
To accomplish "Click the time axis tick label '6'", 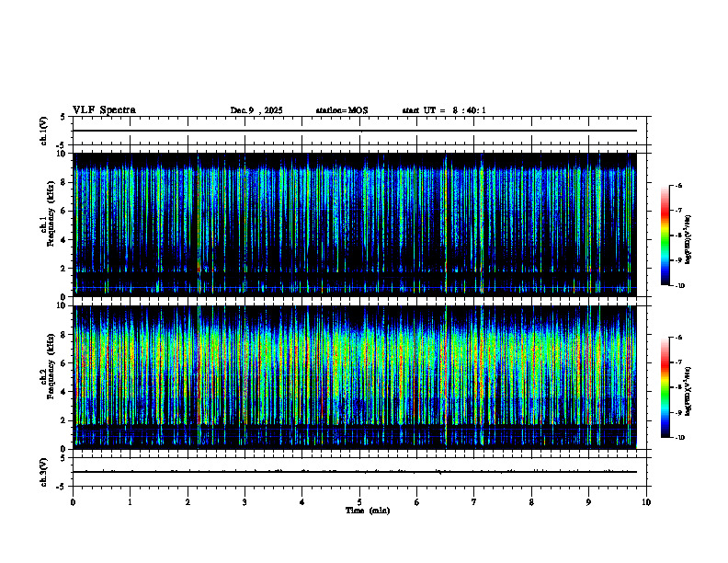I will pos(417,502).
